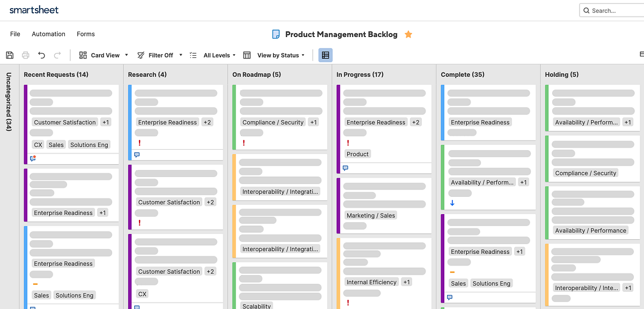Click the highlighted card settings grid icon
This screenshot has height=309, width=644.
click(325, 55)
